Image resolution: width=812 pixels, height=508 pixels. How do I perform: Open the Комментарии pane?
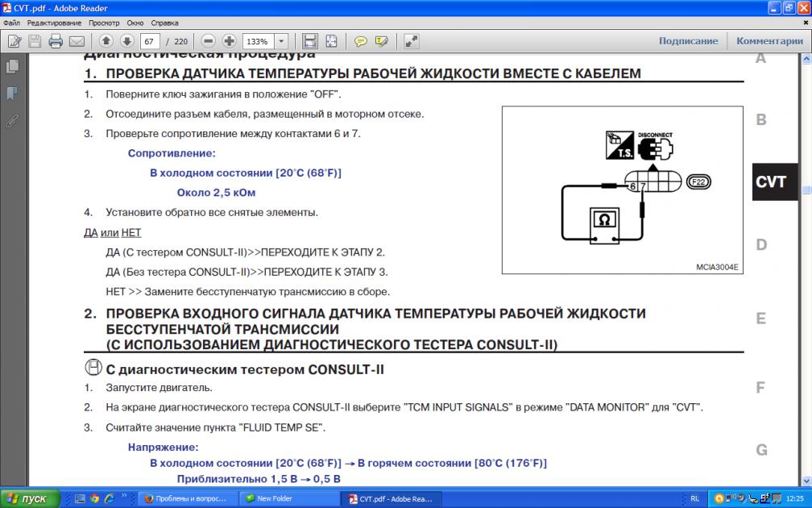point(769,41)
